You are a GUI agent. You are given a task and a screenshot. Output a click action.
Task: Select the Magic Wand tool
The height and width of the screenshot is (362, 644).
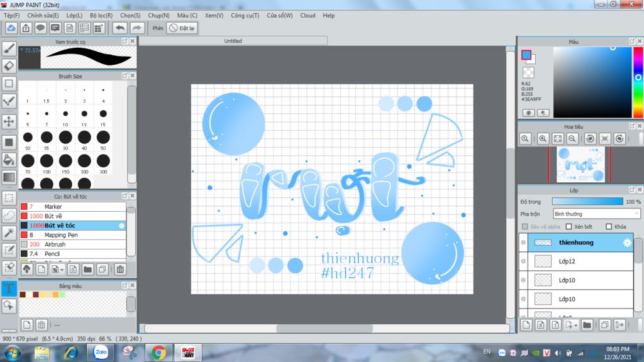pyautogui.click(x=9, y=233)
